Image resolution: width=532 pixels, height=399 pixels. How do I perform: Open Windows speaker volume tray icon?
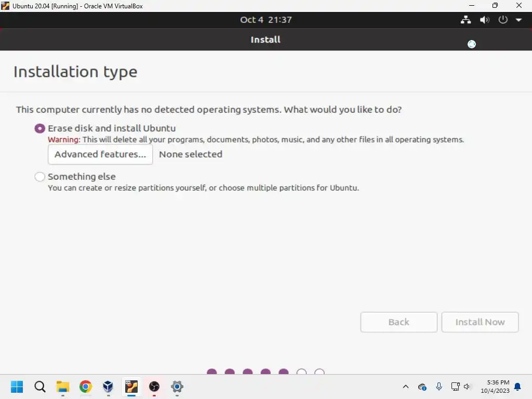tap(467, 387)
